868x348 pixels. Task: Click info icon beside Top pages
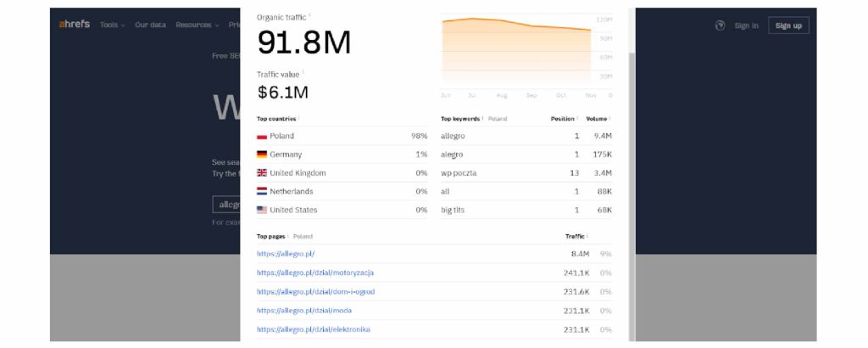coord(288,236)
